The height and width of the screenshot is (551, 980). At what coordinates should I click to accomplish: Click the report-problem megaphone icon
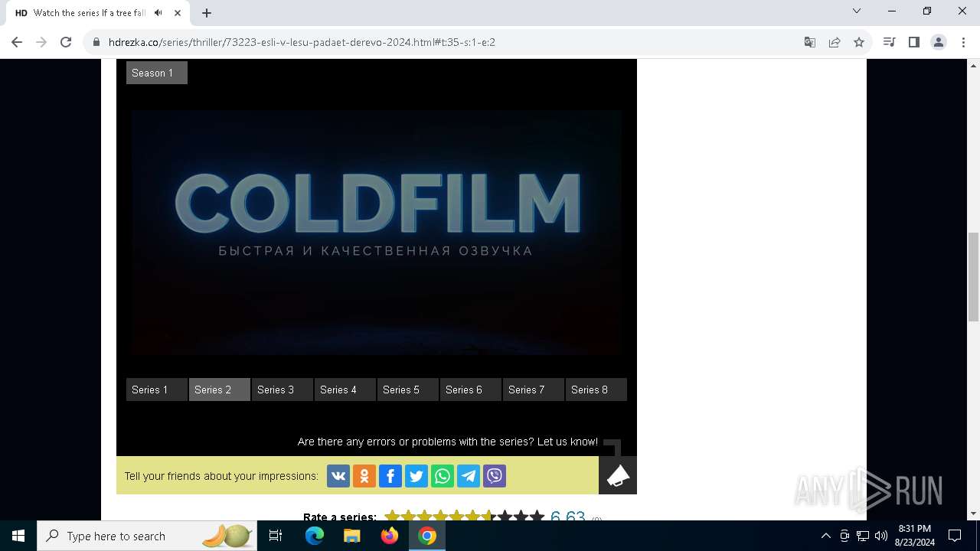pyautogui.click(x=618, y=475)
